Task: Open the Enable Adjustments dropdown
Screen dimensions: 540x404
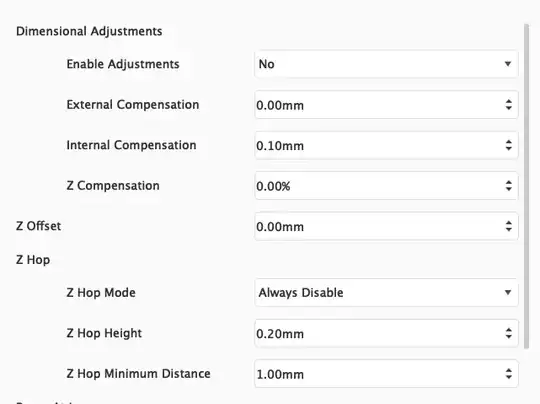Action: (x=386, y=64)
